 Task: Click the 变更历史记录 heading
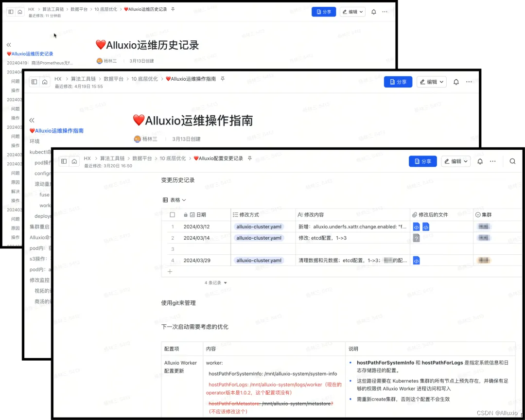point(178,180)
